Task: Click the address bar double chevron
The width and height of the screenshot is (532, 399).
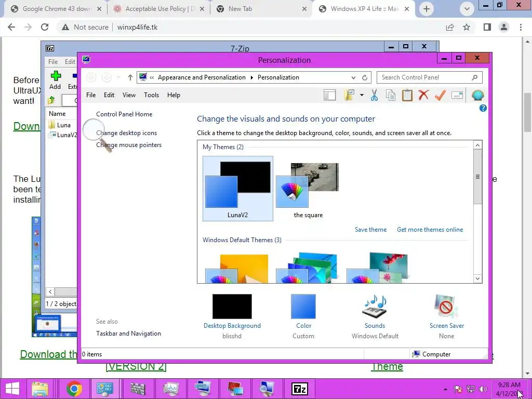Action: pyautogui.click(x=152, y=78)
